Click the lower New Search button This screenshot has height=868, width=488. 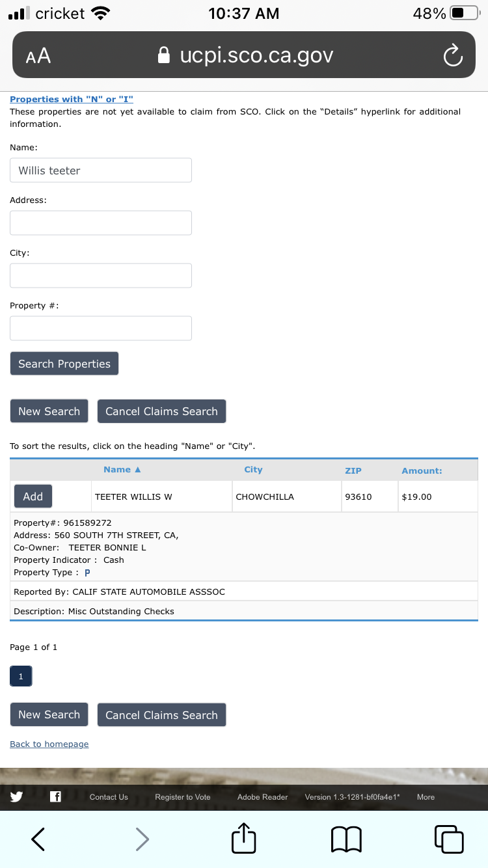coord(49,714)
